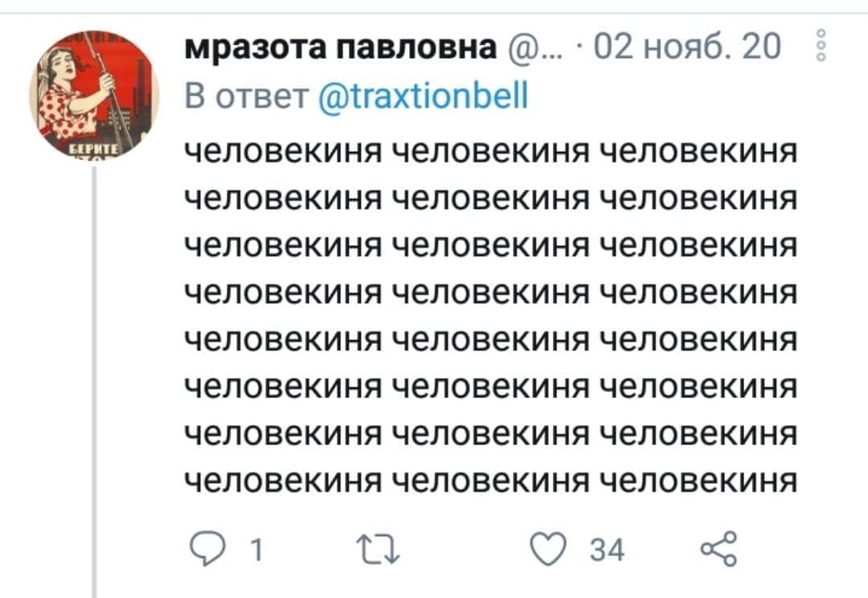Click the sixth line of the tweet text

pyautogui.click(x=490, y=387)
